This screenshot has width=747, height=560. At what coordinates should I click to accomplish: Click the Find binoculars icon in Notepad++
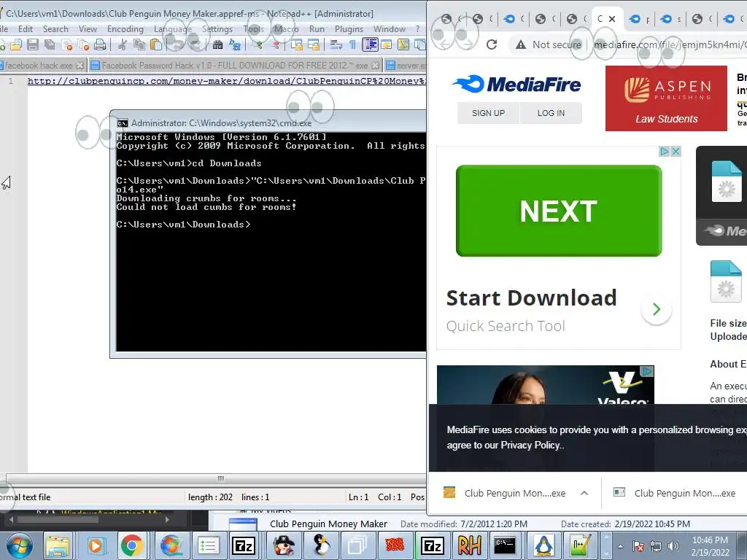coord(217,45)
